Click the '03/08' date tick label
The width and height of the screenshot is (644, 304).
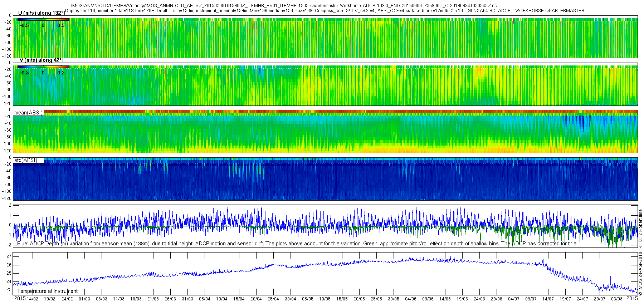click(617, 299)
